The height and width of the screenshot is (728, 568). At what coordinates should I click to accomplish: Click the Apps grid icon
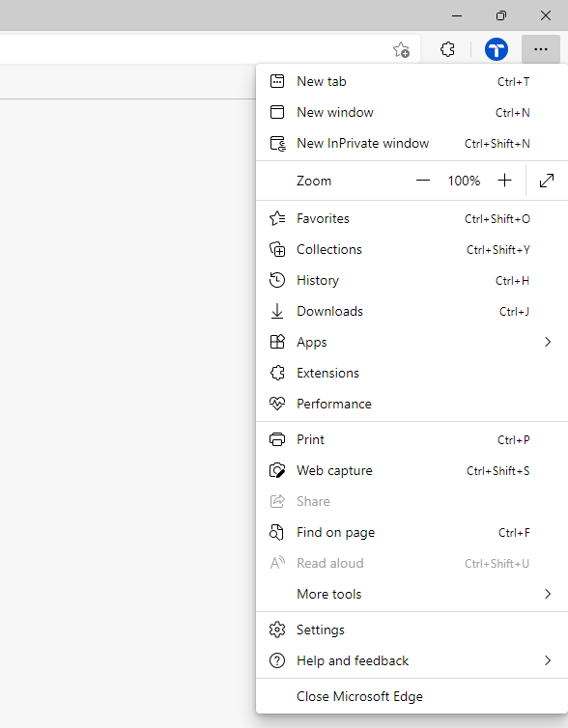[277, 342]
